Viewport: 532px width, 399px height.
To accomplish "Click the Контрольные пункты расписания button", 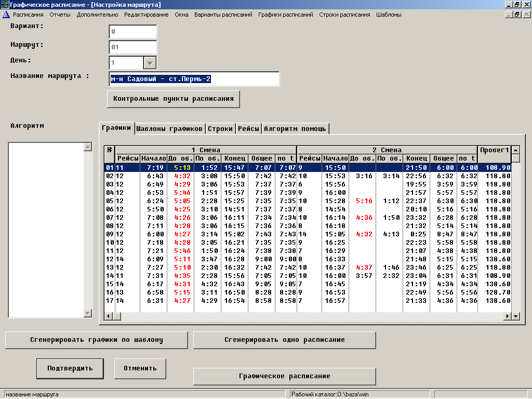I will pyautogui.click(x=173, y=99).
